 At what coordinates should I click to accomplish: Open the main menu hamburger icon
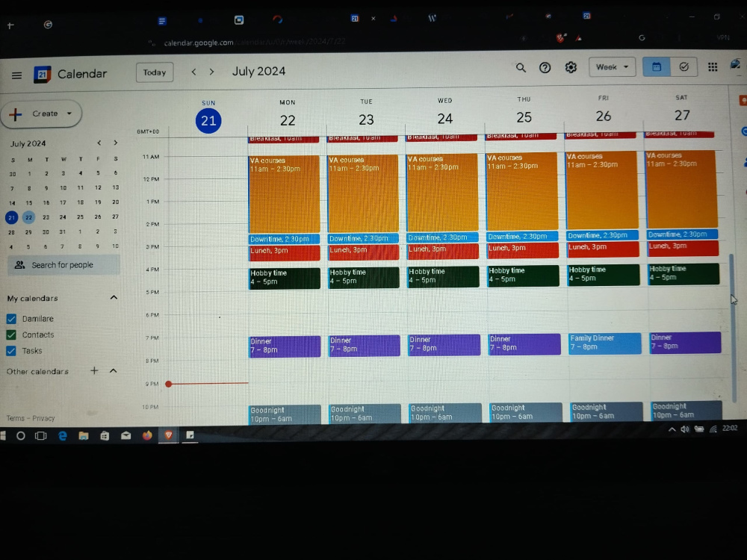pos(16,75)
